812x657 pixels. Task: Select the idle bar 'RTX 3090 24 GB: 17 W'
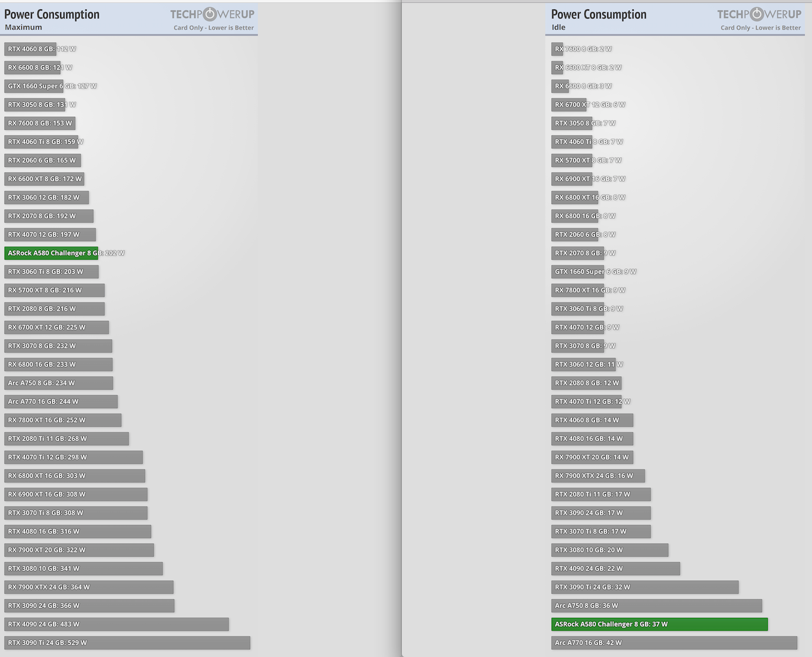click(x=601, y=513)
